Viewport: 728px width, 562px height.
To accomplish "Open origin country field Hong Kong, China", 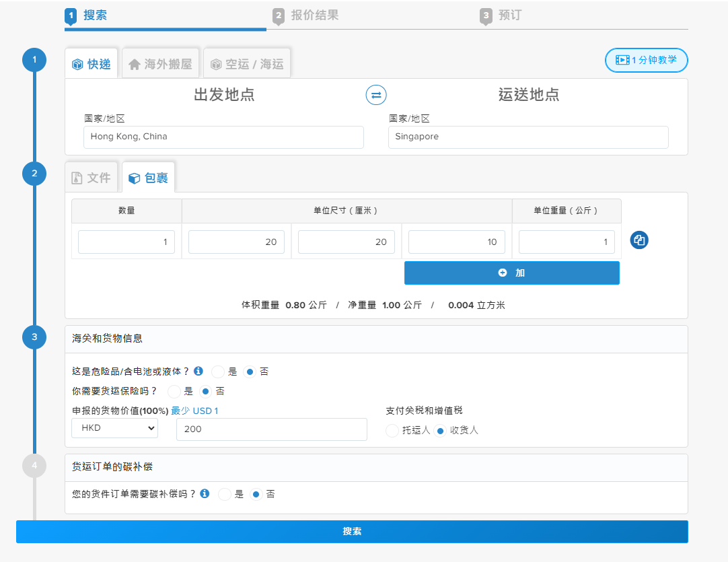I will 223,137.
